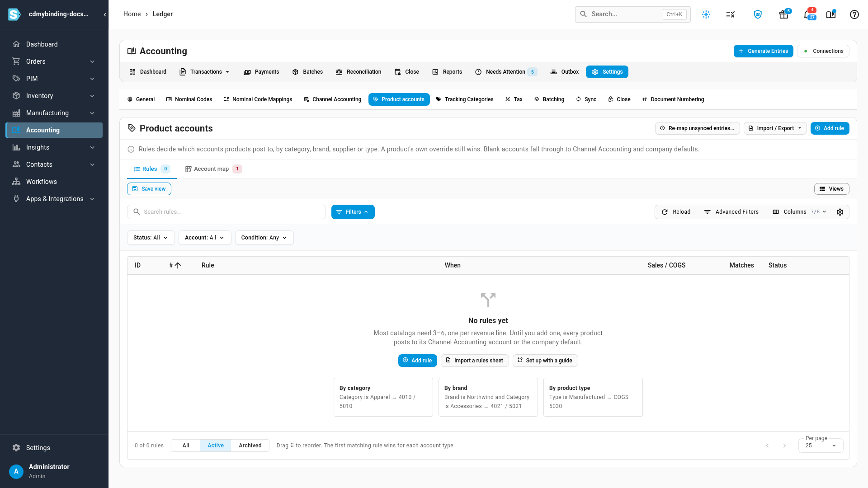Toggle the Filters panel button
The image size is (868, 488).
click(353, 212)
